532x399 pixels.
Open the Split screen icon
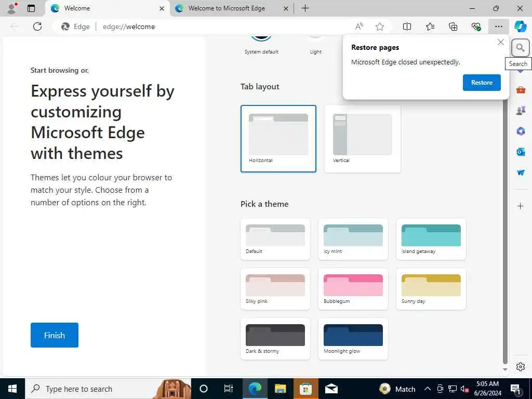(407, 26)
